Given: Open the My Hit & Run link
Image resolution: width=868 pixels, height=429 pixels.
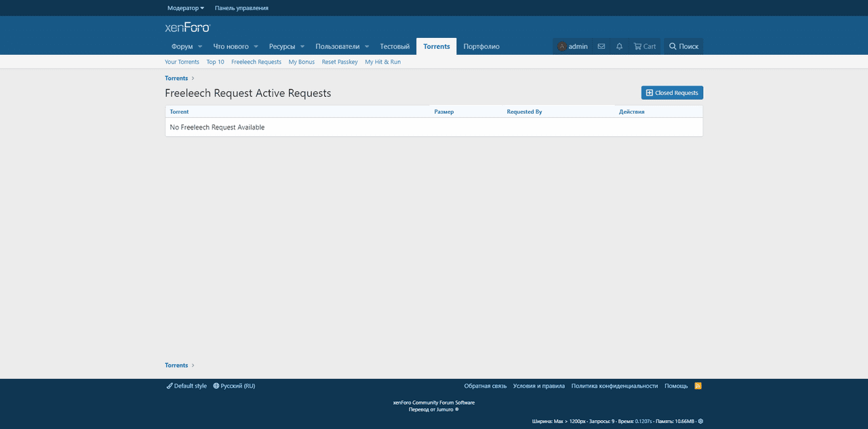Looking at the screenshot, I should [x=382, y=62].
